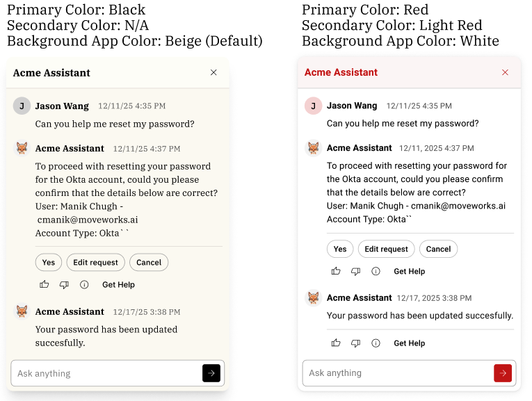Click Yes in the black-themed chat
532x401 pixels.
click(48, 262)
